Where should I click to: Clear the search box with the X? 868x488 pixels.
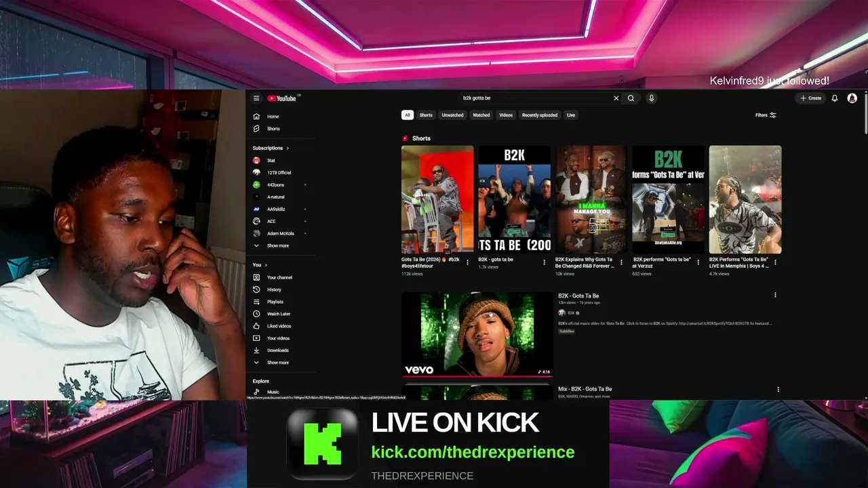pyautogui.click(x=616, y=98)
